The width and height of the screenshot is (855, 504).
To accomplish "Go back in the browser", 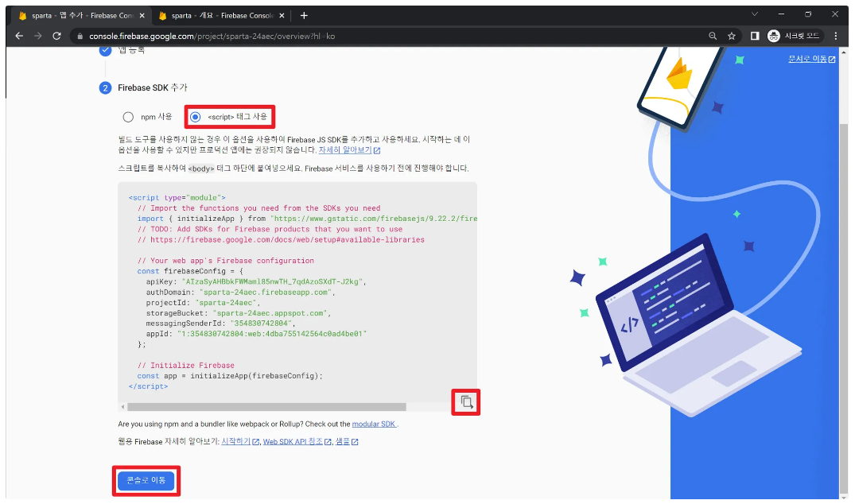I will (19, 36).
